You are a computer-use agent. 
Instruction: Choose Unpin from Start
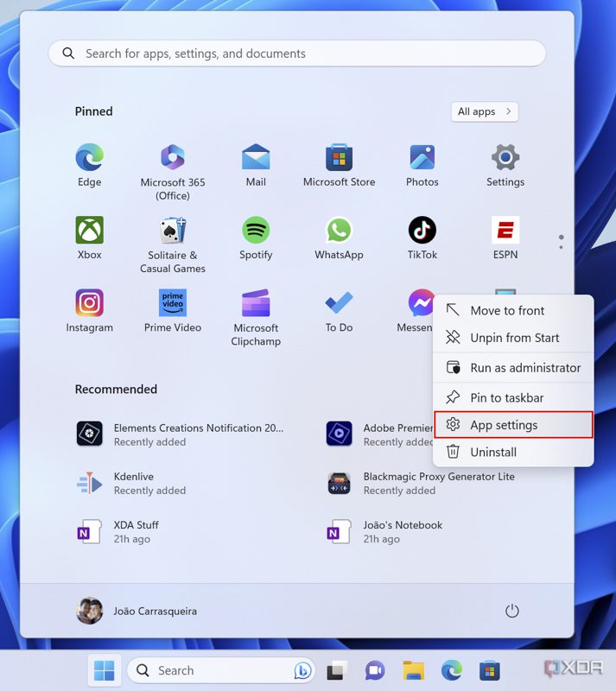513,338
